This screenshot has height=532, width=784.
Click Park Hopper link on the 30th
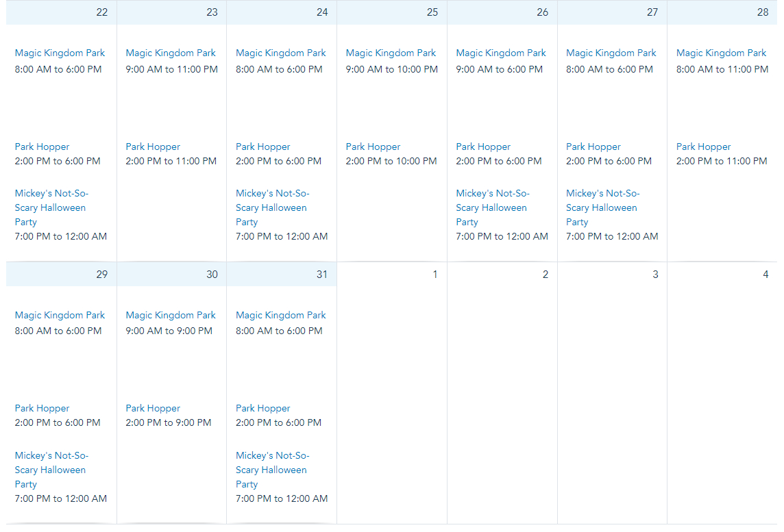click(x=153, y=408)
